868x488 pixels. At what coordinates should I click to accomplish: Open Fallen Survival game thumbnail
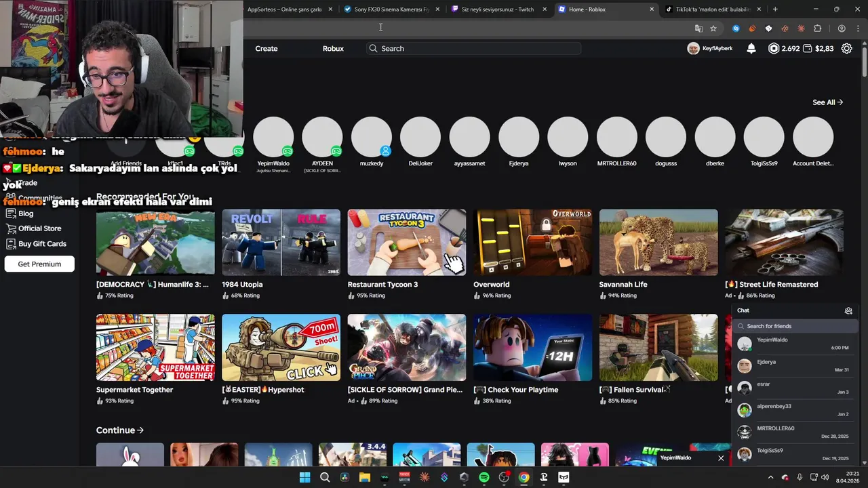tap(658, 347)
